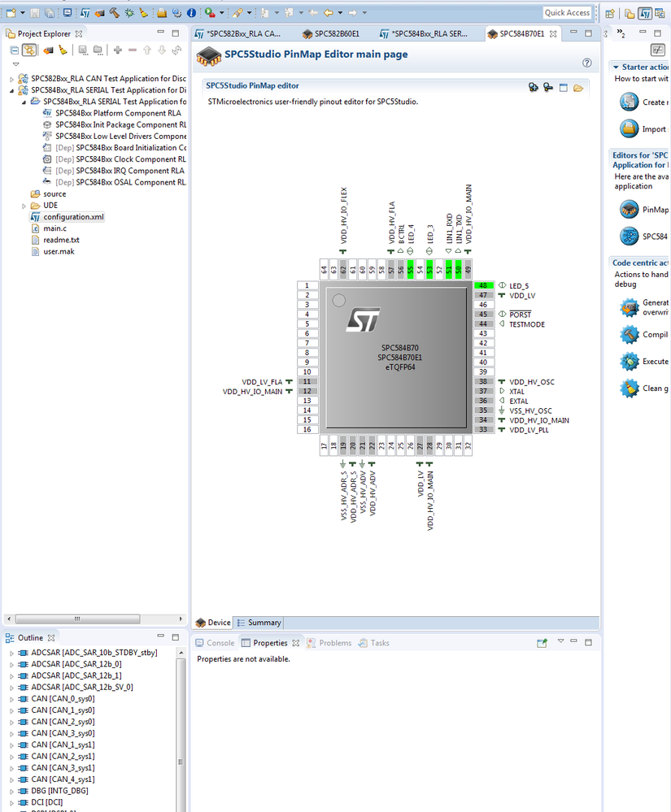Click the yellow back navigation arrow
This screenshot has width=671, height=812.
tap(329, 12)
